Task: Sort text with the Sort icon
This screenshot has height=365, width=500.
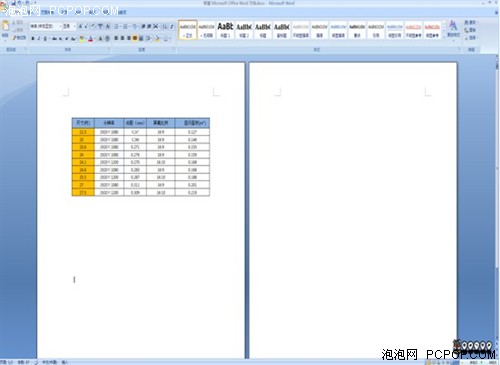Action: pos(165,26)
